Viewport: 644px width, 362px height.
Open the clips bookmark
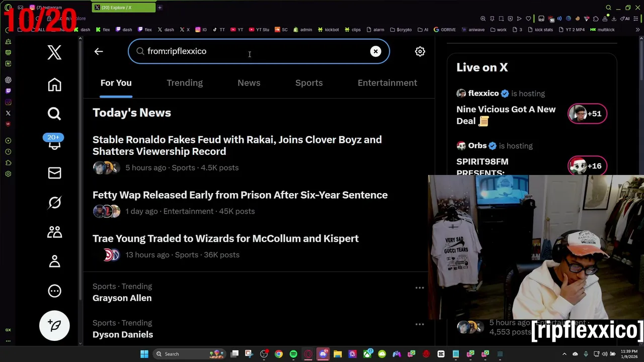[x=352, y=30]
